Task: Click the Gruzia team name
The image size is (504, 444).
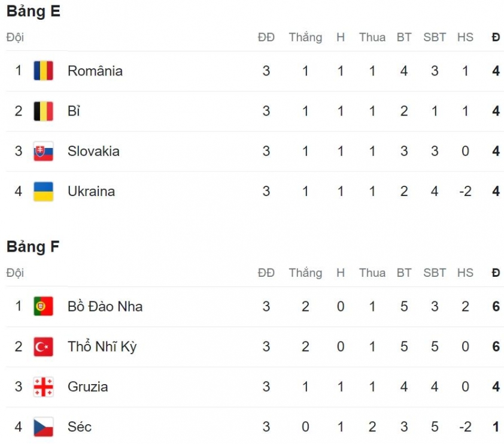Action: click(x=88, y=386)
